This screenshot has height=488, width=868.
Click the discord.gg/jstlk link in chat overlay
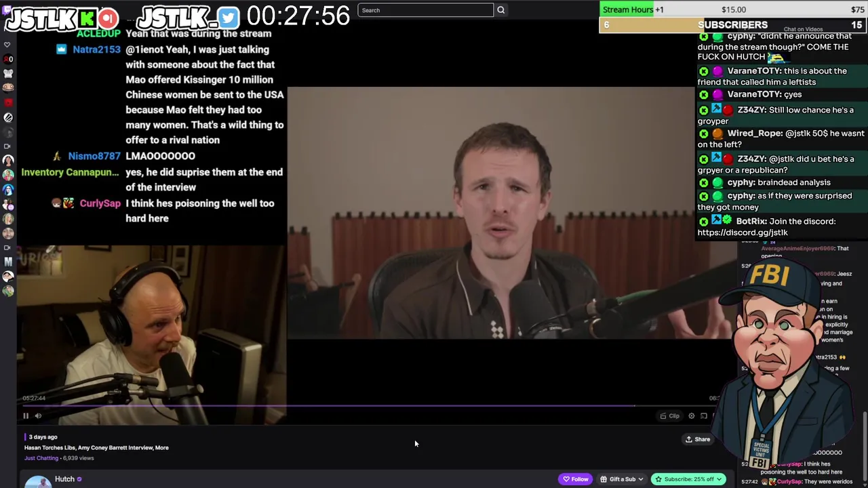click(x=742, y=232)
